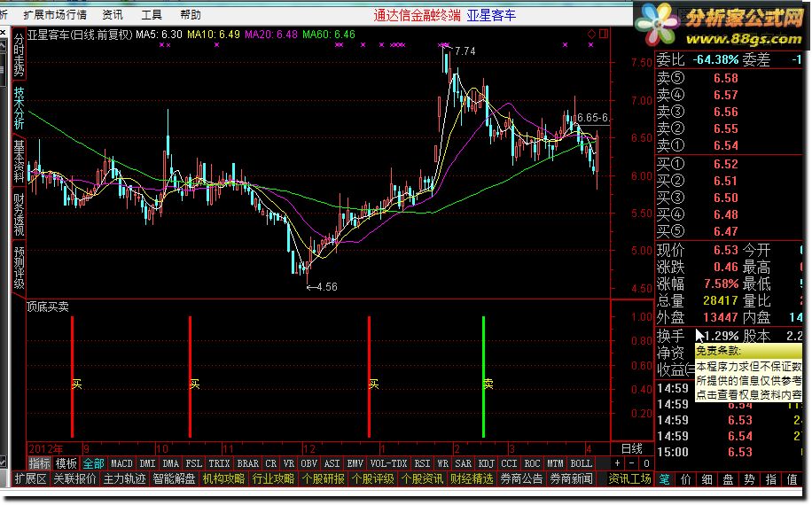This screenshot has height=505, width=812.
Task: Click the red panel-layout icon above the chart
Action: click(x=604, y=35)
